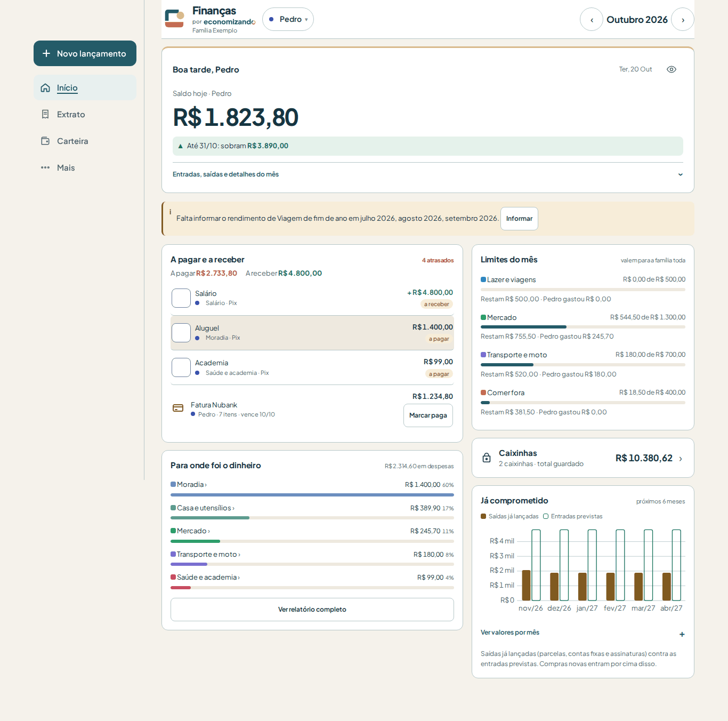Click the Transporte e moto limit progress bar
Screen dimensions: 728x721
coord(583,365)
